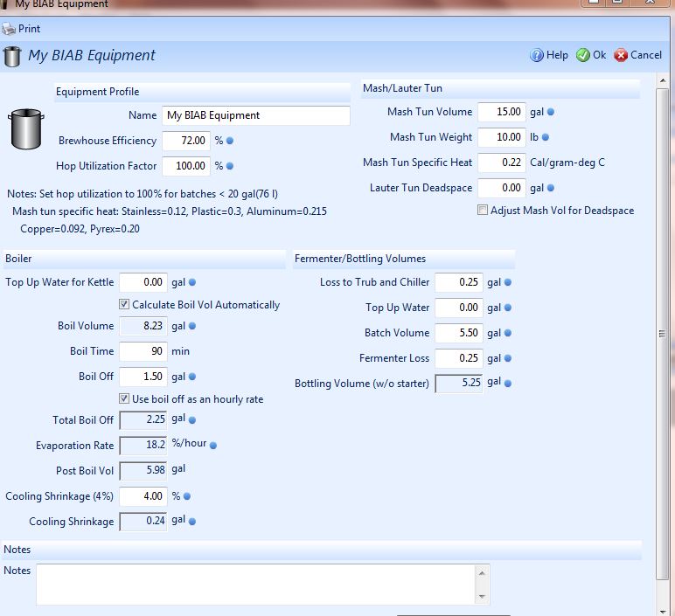Viewport: 675px width, 616px height.
Task: Edit the Mash Tun Specific Heat field
Action: (x=502, y=163)
